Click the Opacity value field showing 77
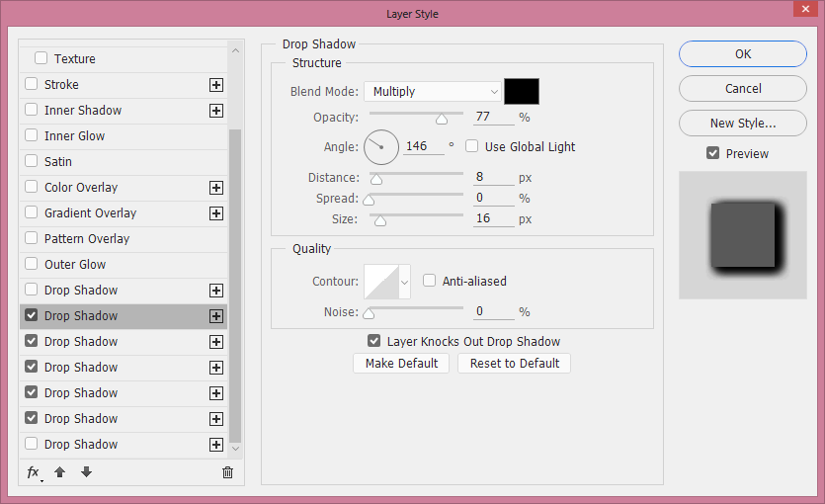825x504 pixels. (x=494, y=117)
